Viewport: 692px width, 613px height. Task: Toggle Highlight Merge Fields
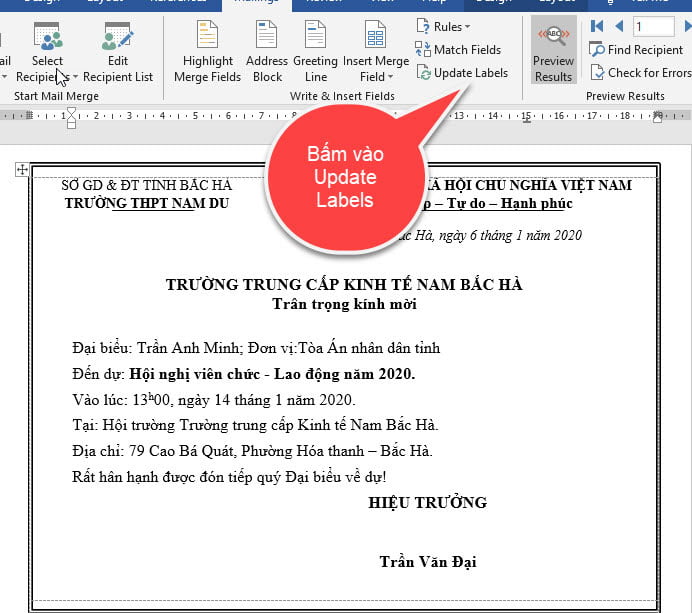click(x=207, y=53)
